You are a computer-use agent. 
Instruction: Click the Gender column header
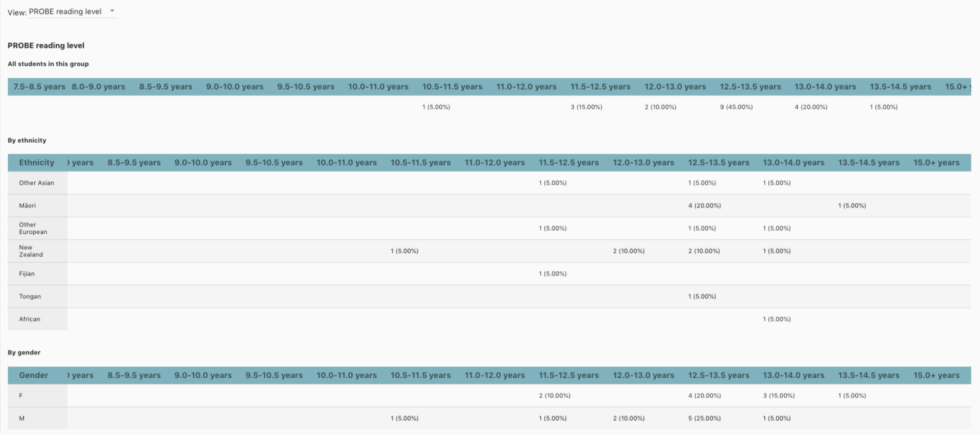click(33, 375)
